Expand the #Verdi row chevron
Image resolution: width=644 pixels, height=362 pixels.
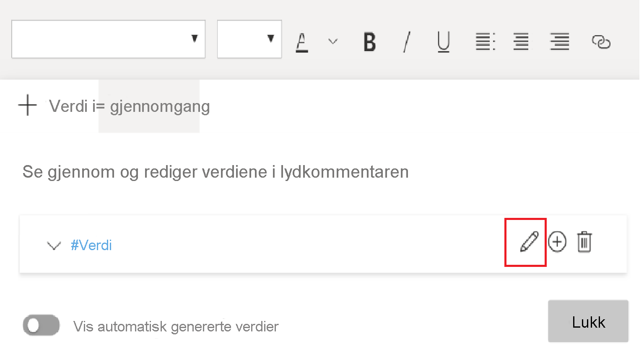[54, 246]
